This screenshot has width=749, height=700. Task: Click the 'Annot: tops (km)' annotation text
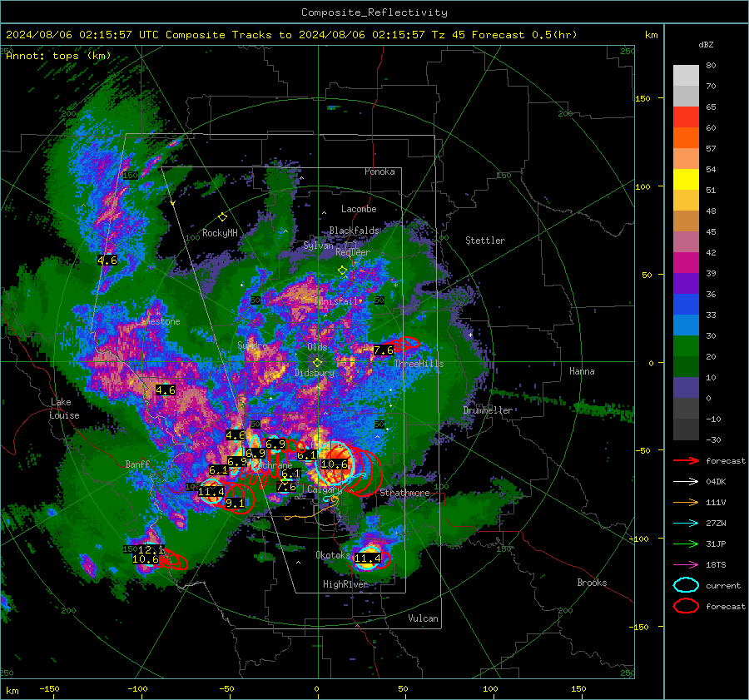(58, 56)
